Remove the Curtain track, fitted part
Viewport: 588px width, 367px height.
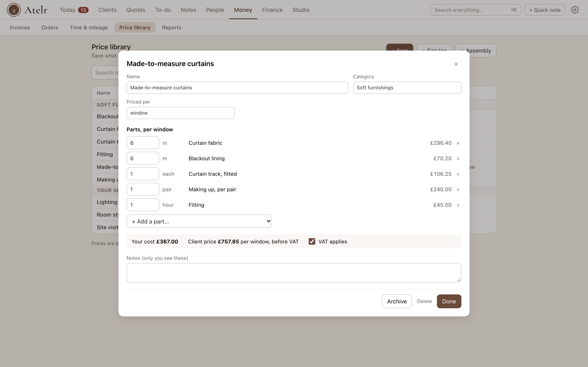click(x=458, y=174)
